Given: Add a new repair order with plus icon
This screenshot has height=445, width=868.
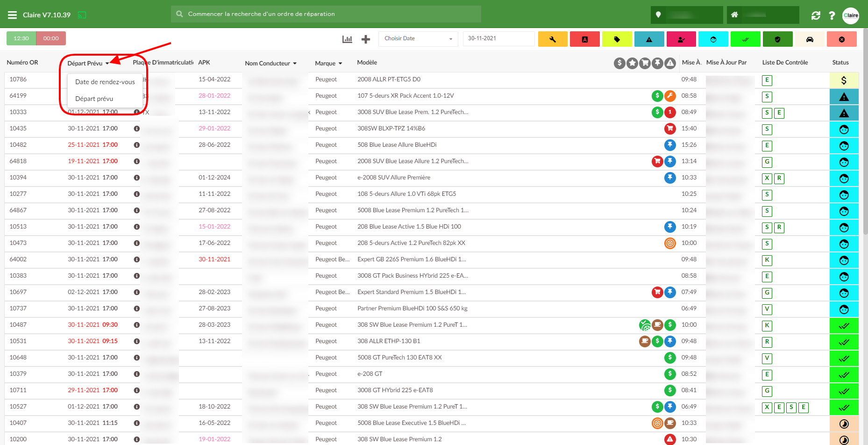Looking at the screenshot, I should [x=366, y=39].
